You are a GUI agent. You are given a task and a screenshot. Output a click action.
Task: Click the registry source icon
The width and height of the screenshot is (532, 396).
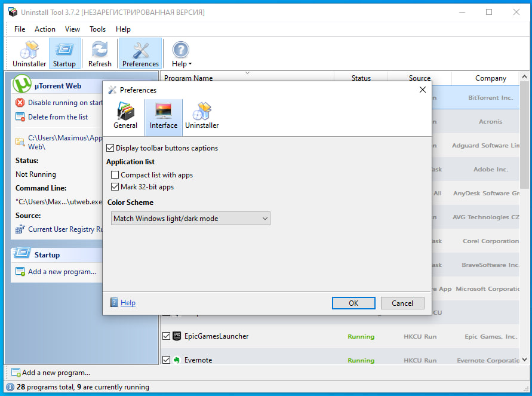20,229
